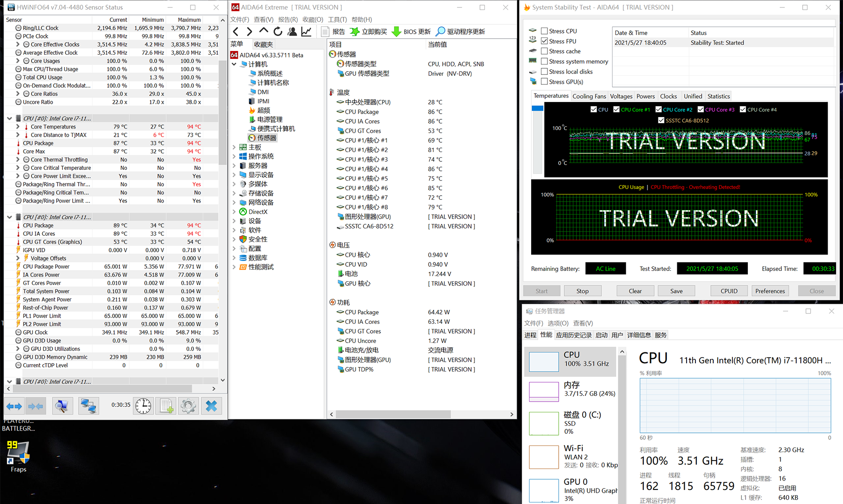Click HWiNFO sensor search monitor icon
Image resolution: width=843 pixels, height=504 pixels.
point(63,406)
